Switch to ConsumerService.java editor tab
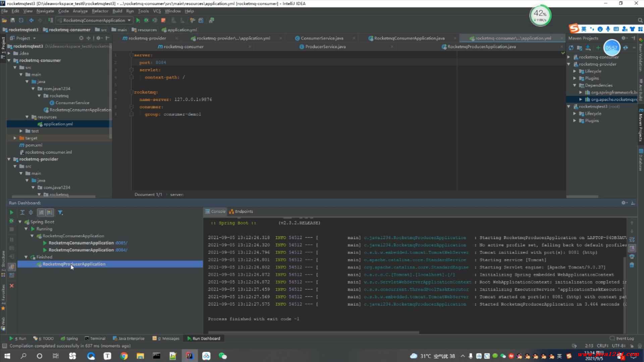The height and width of the screenshot is (362, 644). tap(322, 38)
